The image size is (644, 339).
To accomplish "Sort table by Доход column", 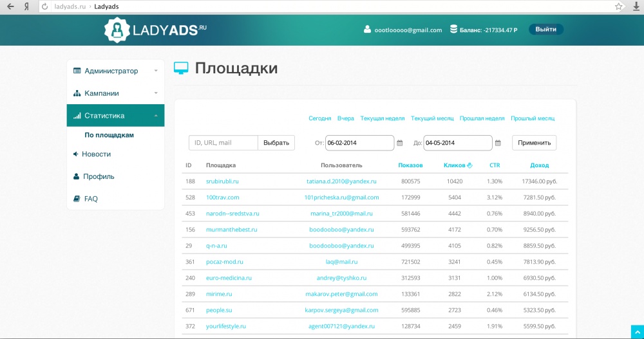I will 539,165.
